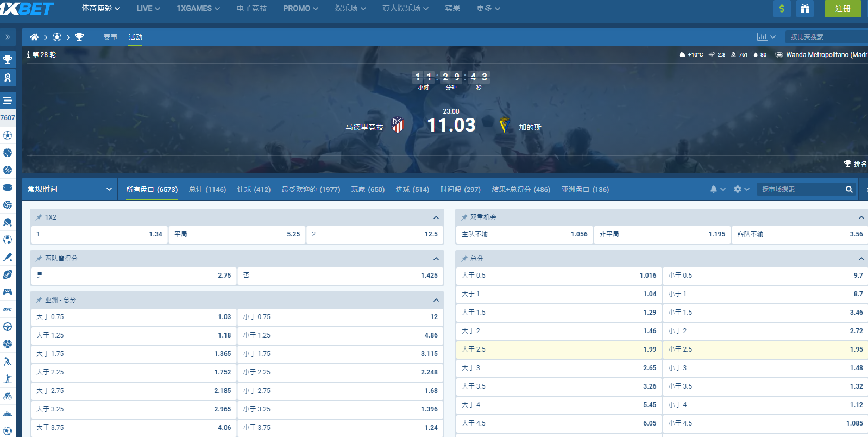Collapse the 1X2 market section
The height and width of the screenshot is (437, 868).
click(x=436, y=217)
